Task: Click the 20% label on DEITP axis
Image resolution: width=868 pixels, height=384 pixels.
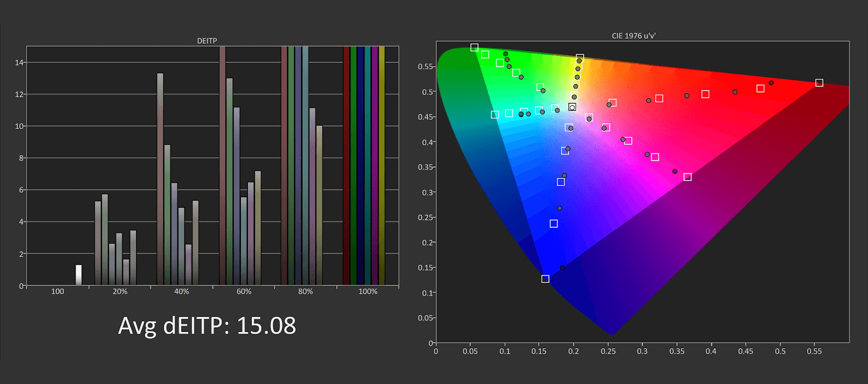Action: pos(120,292)
